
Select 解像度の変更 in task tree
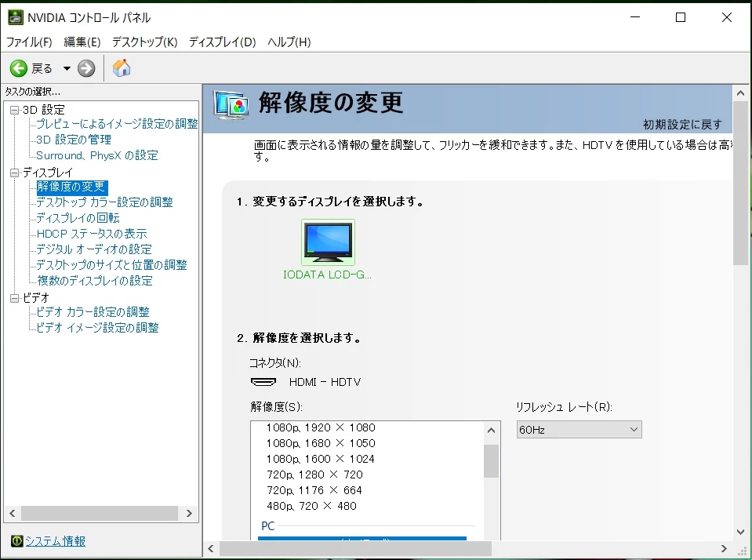(x=72, y=187)
